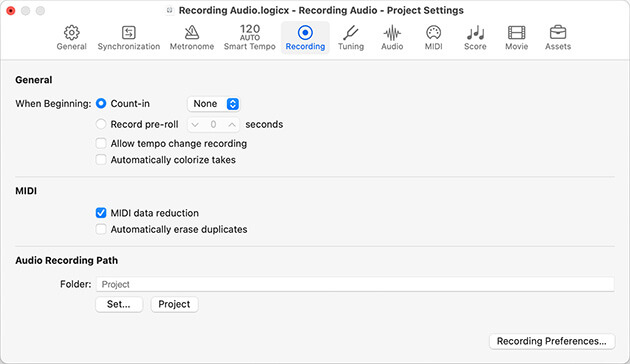The width and height of the screenshot is (630, 364).
Task: Enable Automatically colorize takes
Action: click(101, 160)
